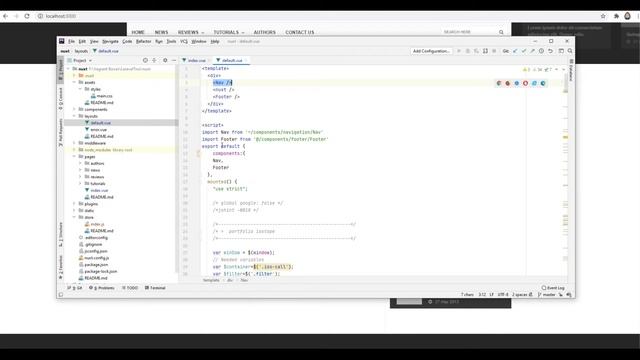Expand the authors folder
Viewport: 640px width, 360px height.
pos(80,163)
